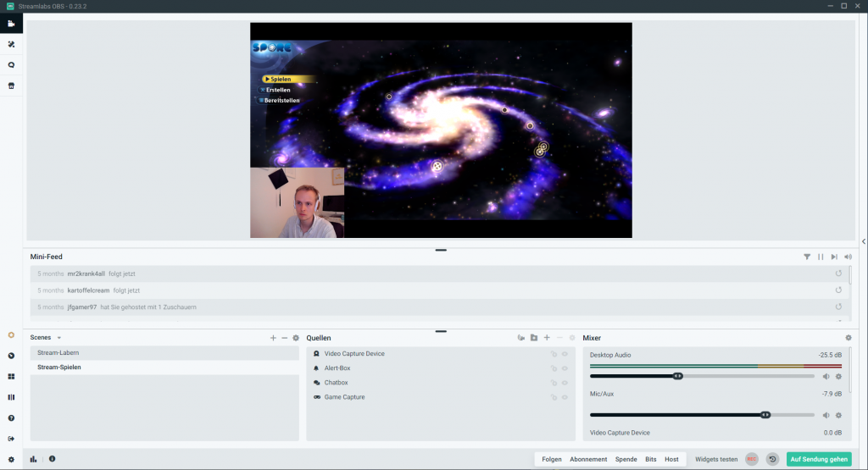The image size is (868, 470).
Task: Click the Alert-Box source row
Action: 441,368
